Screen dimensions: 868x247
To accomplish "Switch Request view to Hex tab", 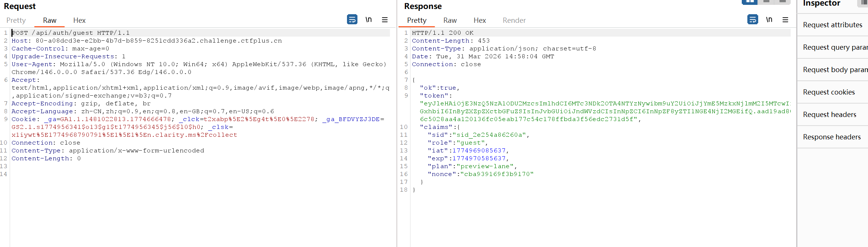I will tap(79, 20).
